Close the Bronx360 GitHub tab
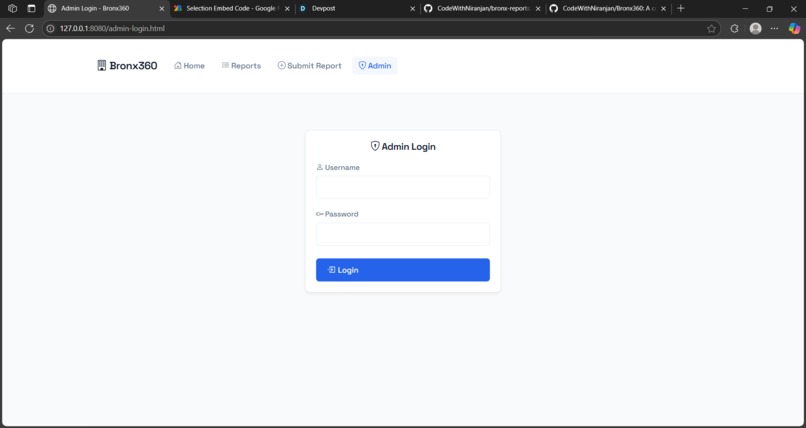This screenshot has width=806, height=428. 663,9
